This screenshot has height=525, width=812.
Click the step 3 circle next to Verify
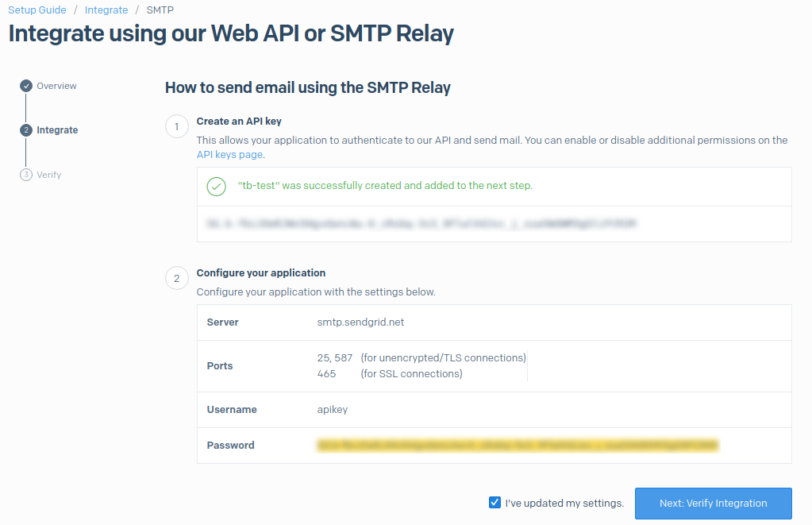(x=28, y=175)
